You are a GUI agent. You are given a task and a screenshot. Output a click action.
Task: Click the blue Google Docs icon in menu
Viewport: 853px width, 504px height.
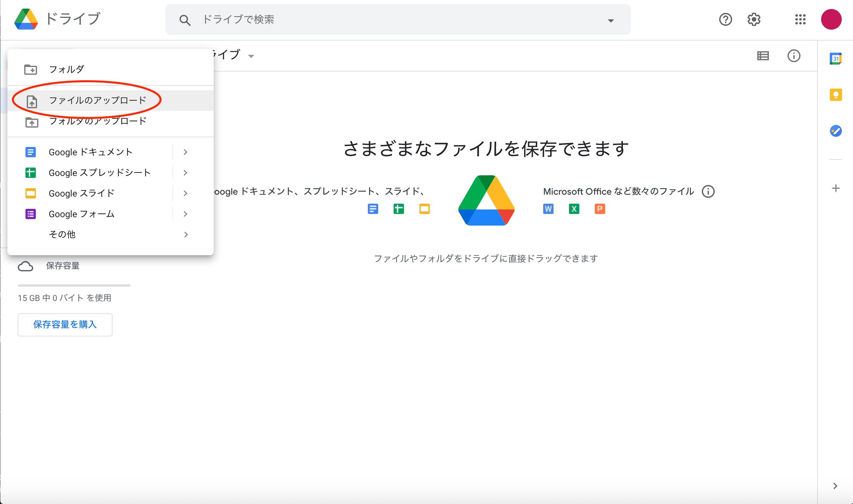point(31,152)
